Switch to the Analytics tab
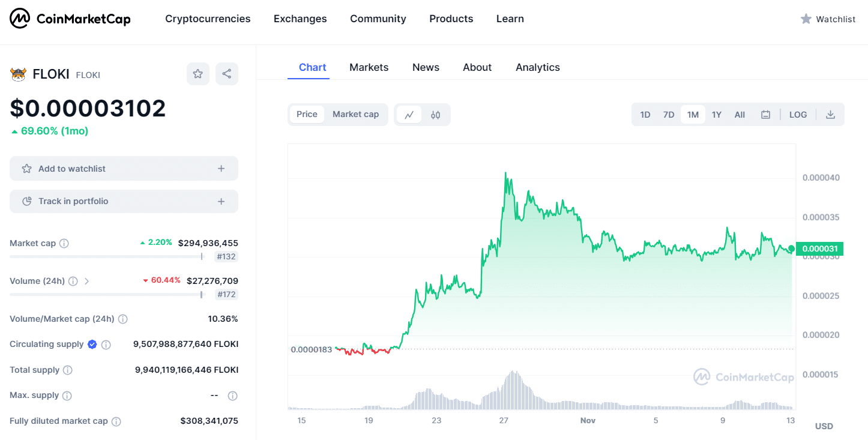Screen dimensions: 868x440 tap(538, 67)
